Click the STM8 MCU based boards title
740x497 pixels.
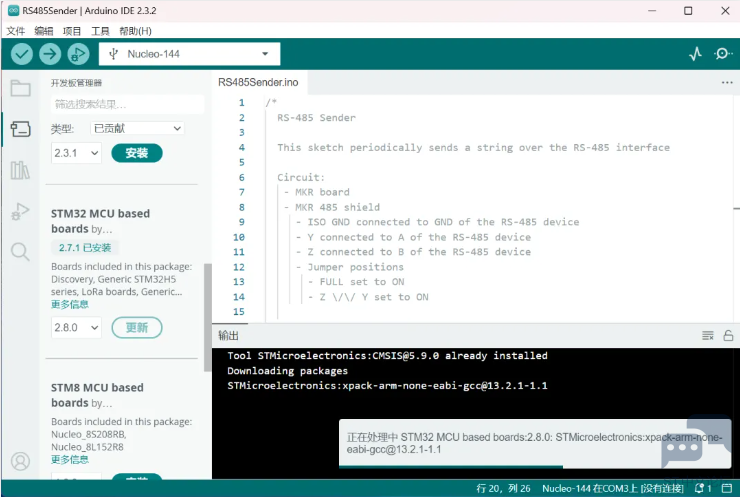pyautogui.click(x=97, y=395)
